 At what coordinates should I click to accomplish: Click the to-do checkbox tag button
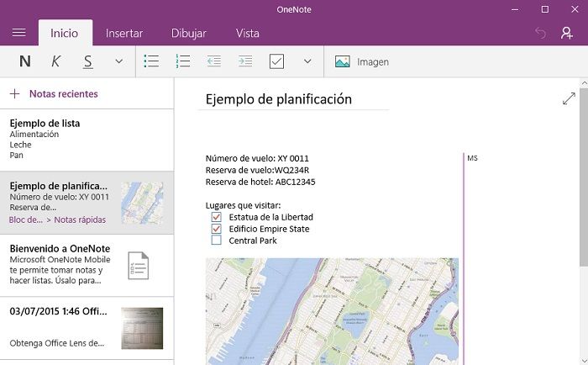point(276,61)
